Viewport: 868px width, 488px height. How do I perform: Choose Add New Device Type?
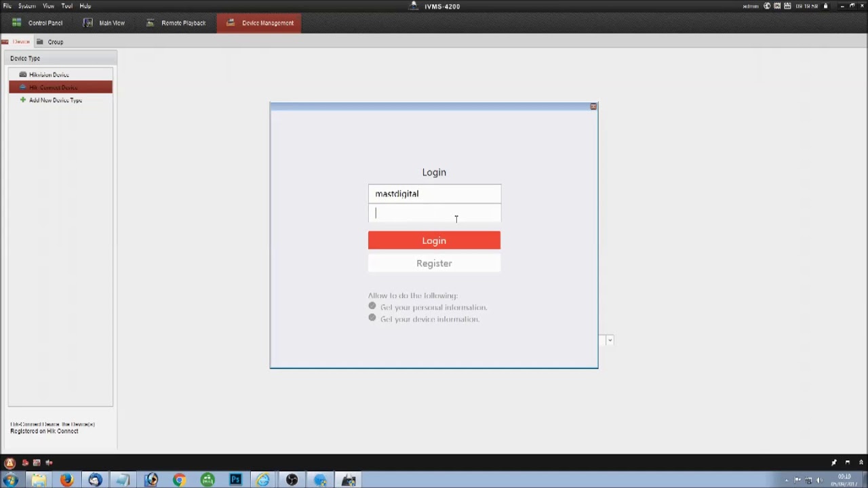point(60,100)
